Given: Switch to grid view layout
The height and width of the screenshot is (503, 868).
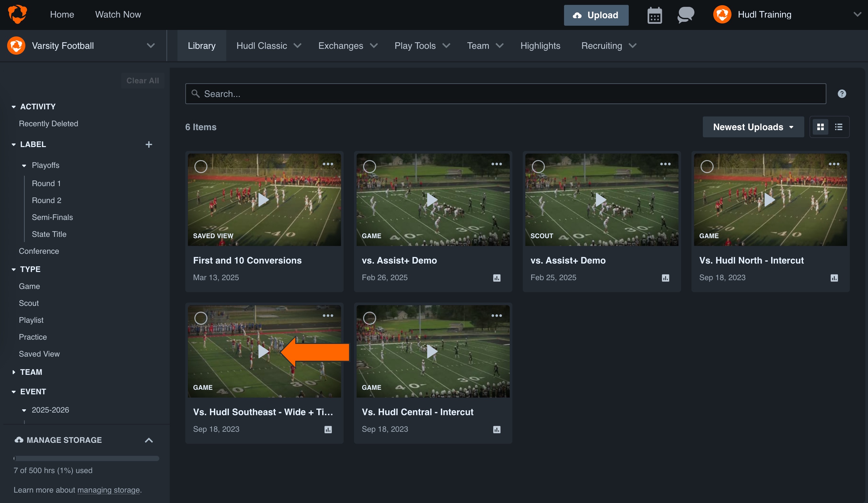Looking at the screenshot, I should 821,127.
